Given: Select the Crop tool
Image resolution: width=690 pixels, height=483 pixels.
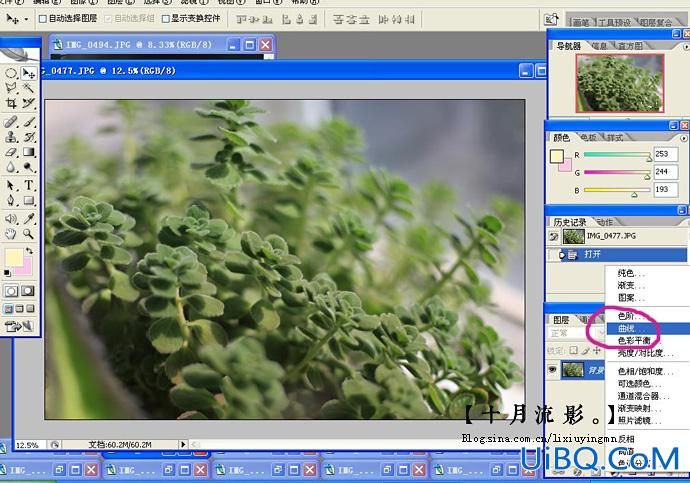Looking at the screenshot, I should pyautogui.click(x=11, y=103).
